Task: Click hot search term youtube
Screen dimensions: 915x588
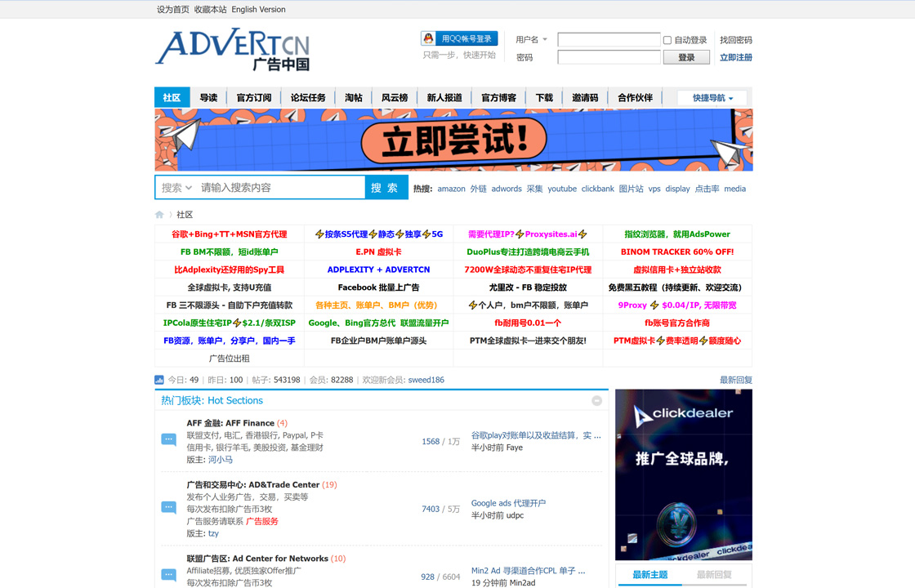Action: coord(562,189)
